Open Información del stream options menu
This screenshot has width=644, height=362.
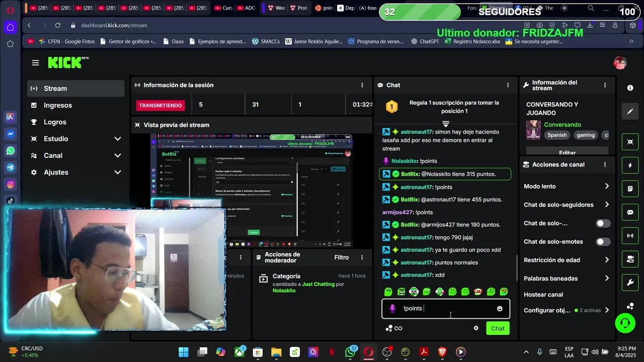click(605, 85)
